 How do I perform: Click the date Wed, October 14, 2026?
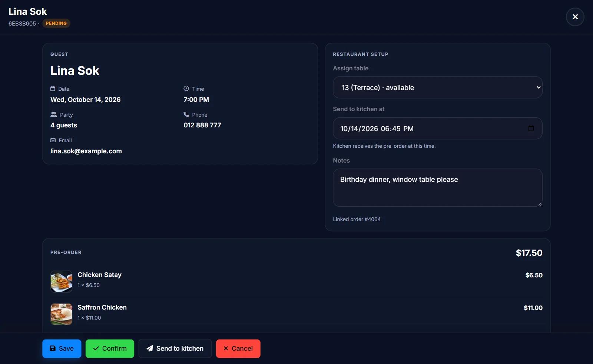(86, 100)
